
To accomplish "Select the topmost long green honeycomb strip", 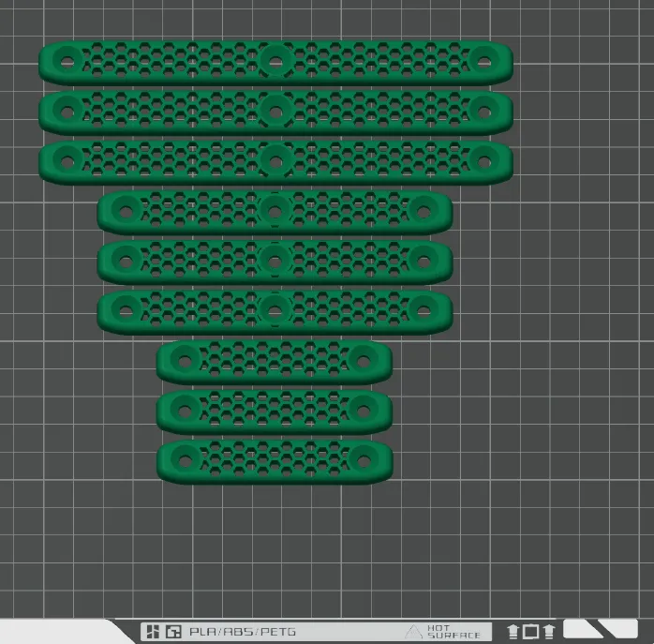I will 275,63.
